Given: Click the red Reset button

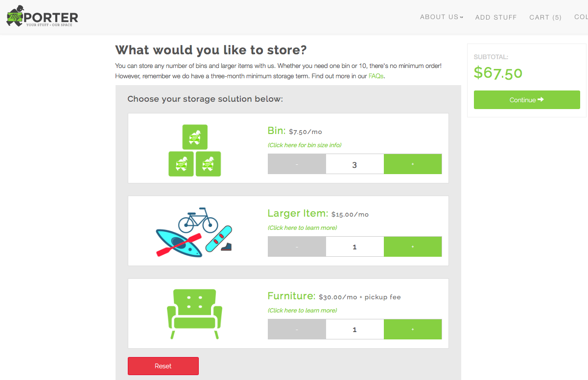Looking at the screenshot, I should [163, 366].
